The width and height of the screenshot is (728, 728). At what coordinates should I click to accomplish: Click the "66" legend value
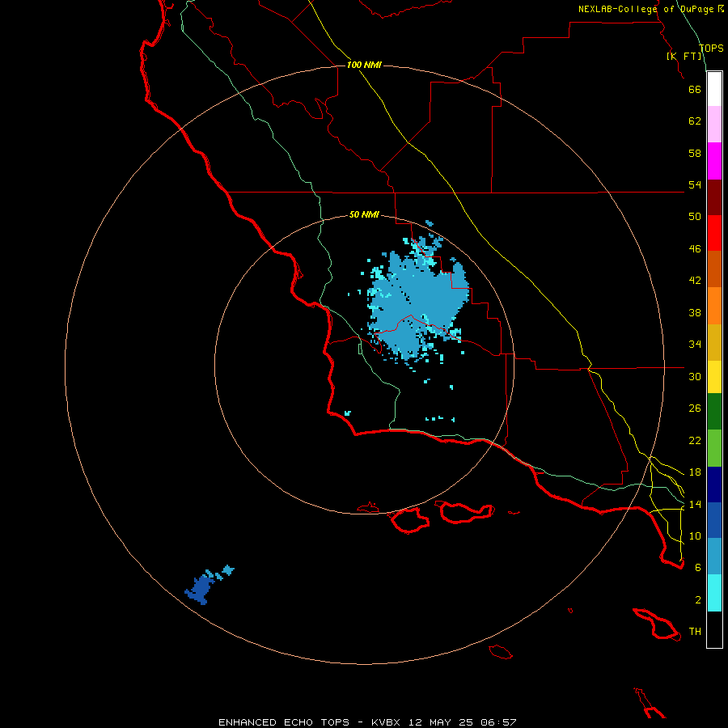pyautogui.click(x=695, y=90)
